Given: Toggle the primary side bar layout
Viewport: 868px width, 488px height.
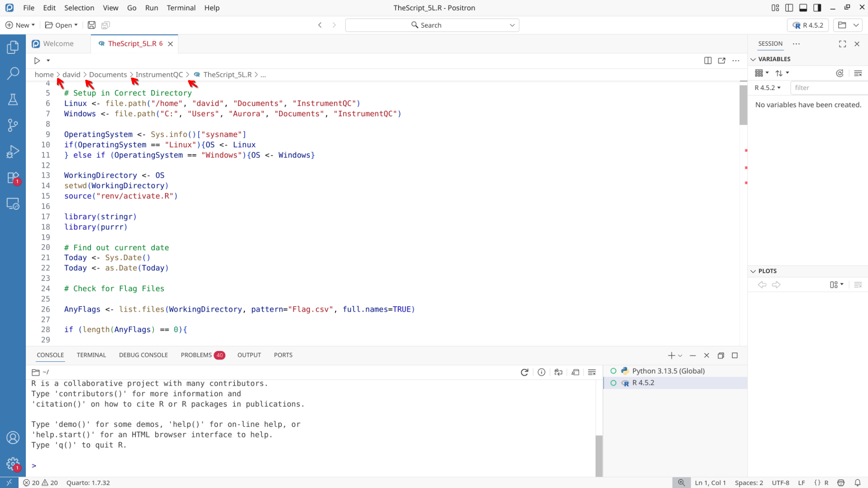Looking at the screenshot, I should click(x=789, y=8).
